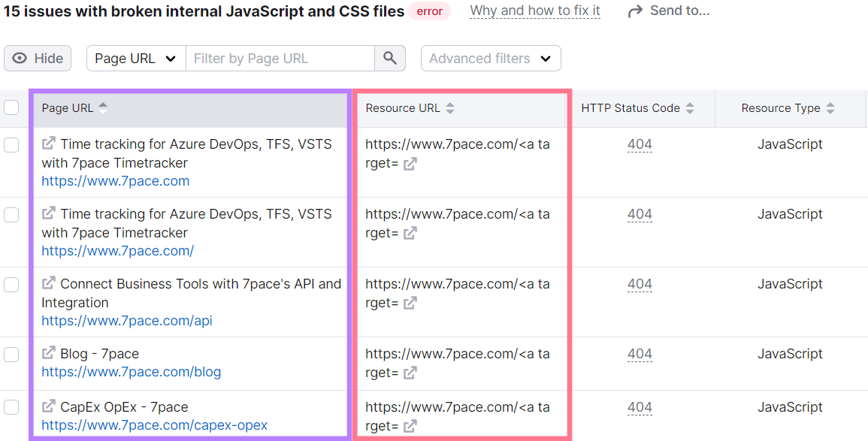Click the external link icon beside first Time tracking entry

click(47, 143)
